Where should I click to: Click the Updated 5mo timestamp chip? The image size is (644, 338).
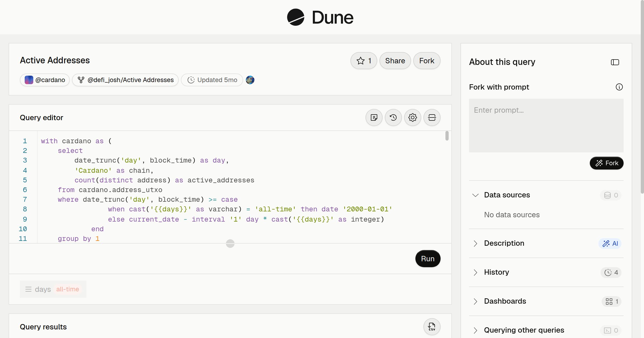[212, 80]
